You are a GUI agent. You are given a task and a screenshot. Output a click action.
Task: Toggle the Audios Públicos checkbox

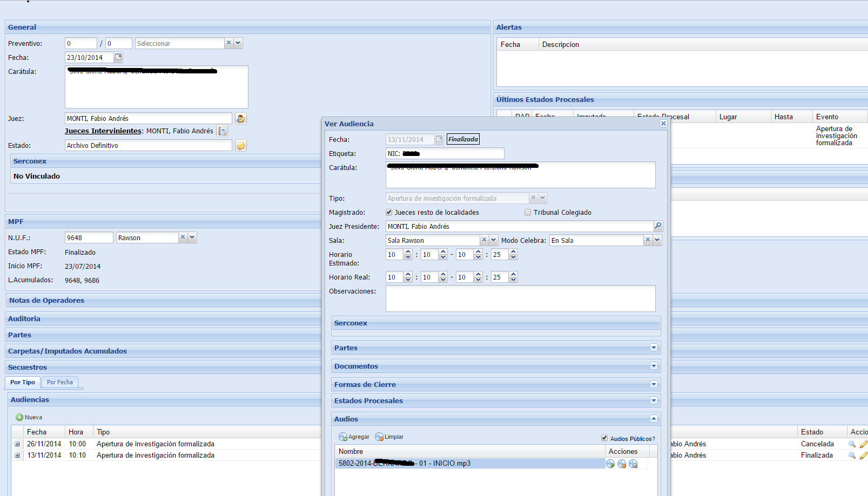[x=604, y=438]
